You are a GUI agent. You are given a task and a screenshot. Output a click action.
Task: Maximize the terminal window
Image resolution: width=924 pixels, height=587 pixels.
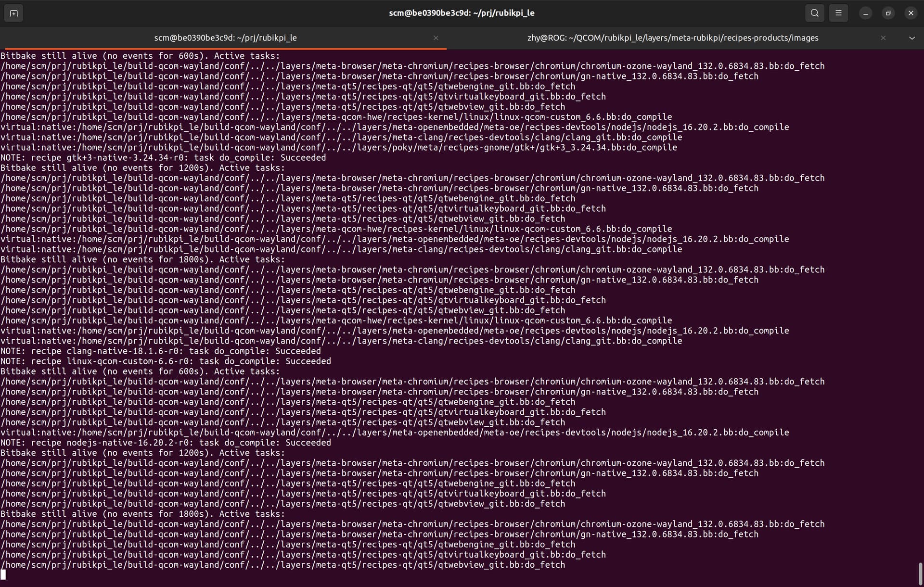tap(888, 13)
